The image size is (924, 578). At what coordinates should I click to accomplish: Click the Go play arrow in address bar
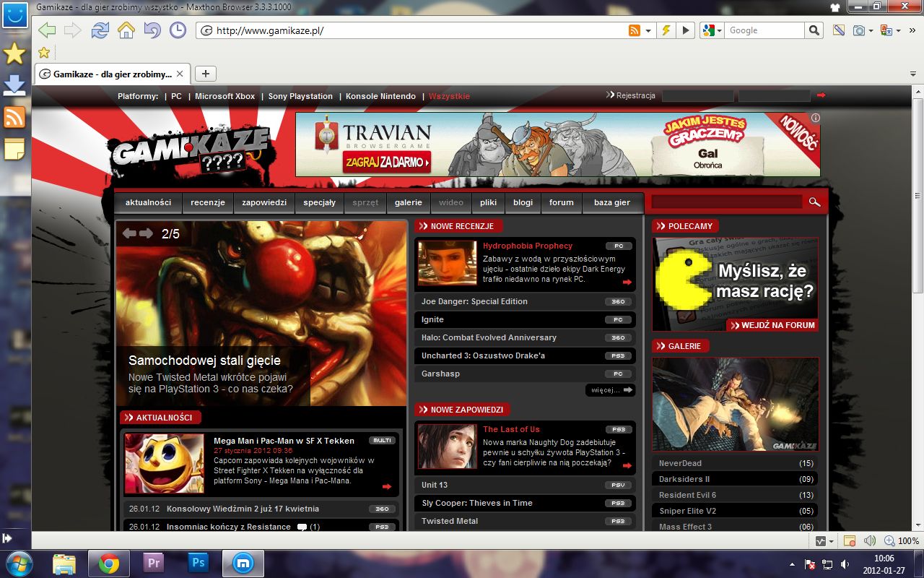pos(686,30)
